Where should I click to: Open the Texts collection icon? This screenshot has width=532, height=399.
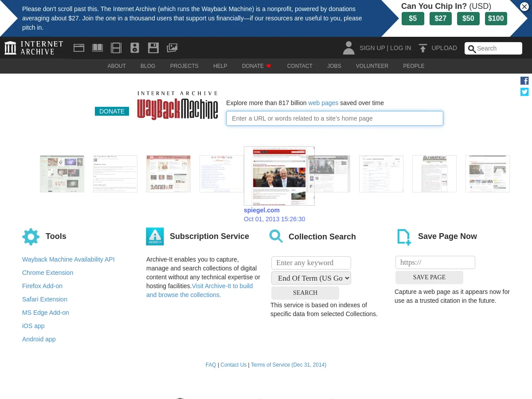97,47
